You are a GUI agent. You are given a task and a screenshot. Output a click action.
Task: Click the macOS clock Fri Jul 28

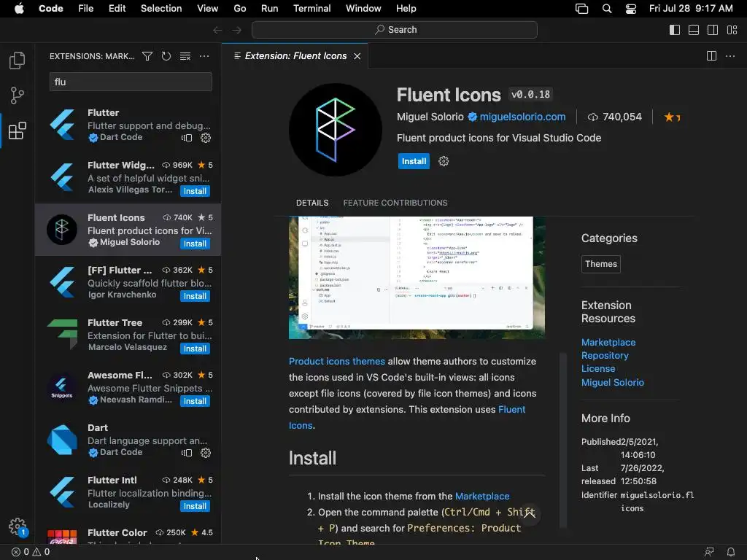(x=691, y=9)
